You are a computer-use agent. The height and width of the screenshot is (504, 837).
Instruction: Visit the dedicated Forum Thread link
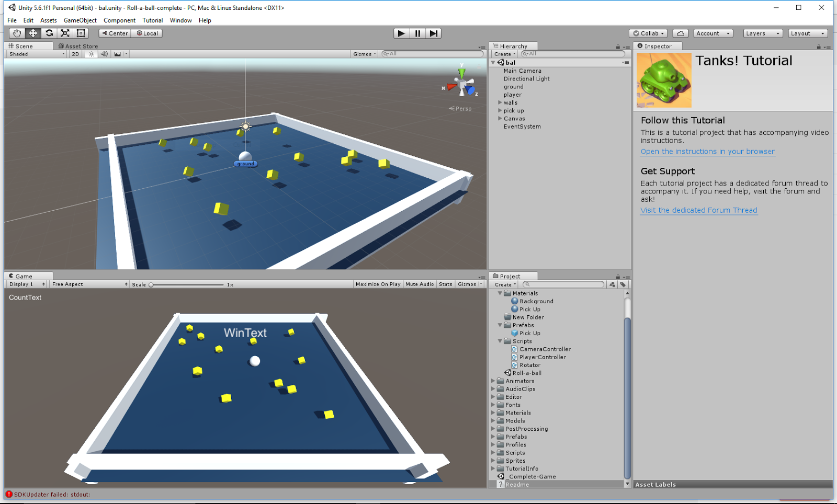coord(699,210)
